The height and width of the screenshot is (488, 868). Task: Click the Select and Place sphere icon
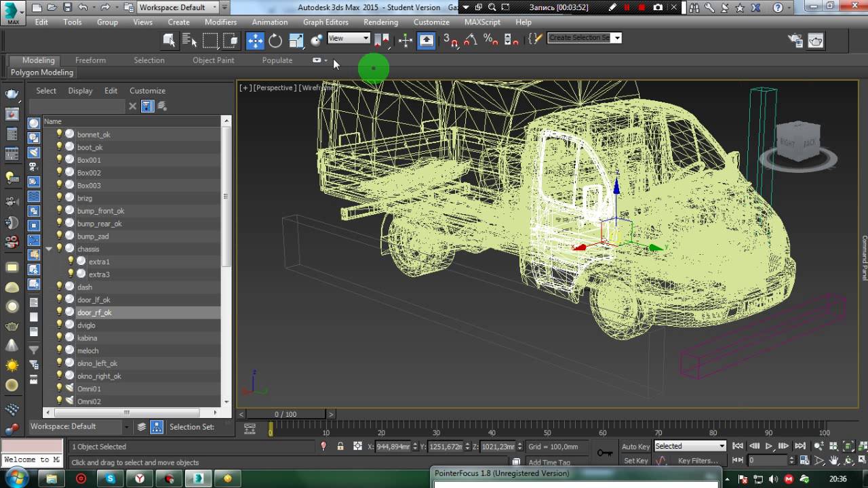click(316, 41)
